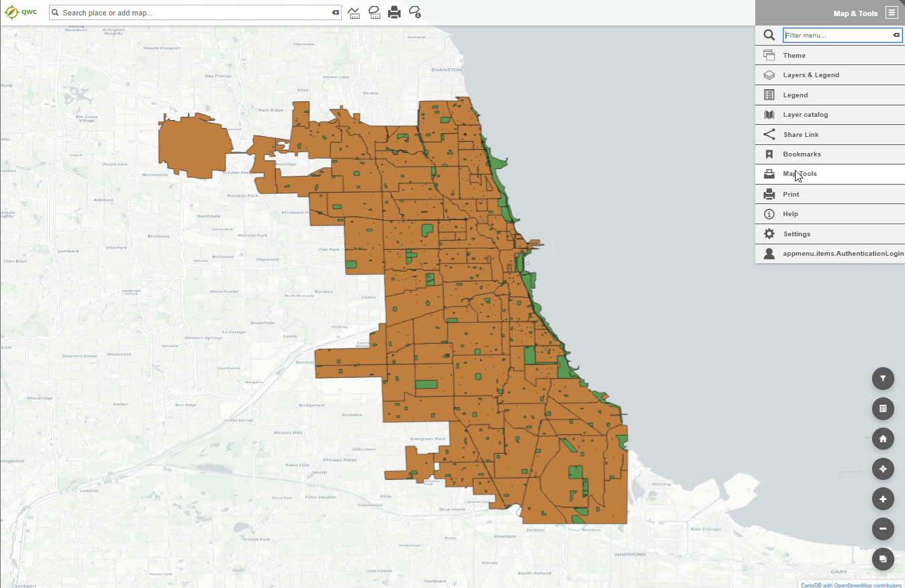Collapse the Map & Tools hamburger menu
The height and width of the screenshot is (588, 905).
tap(891, 13)
